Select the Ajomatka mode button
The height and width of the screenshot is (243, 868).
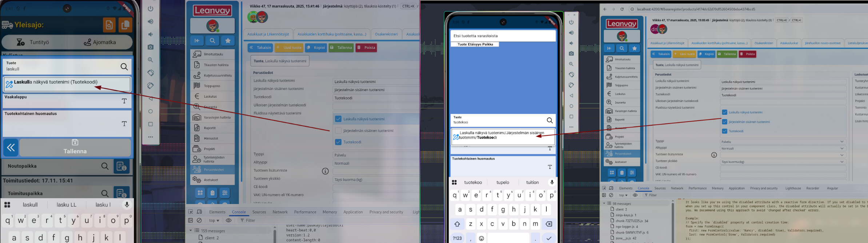[100, 42]
